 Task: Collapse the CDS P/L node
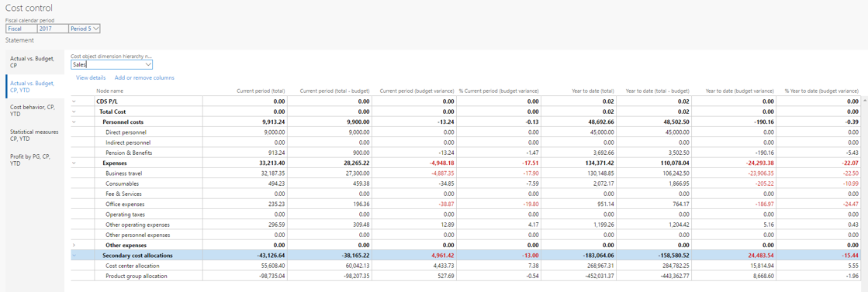(x=74, y=101)
